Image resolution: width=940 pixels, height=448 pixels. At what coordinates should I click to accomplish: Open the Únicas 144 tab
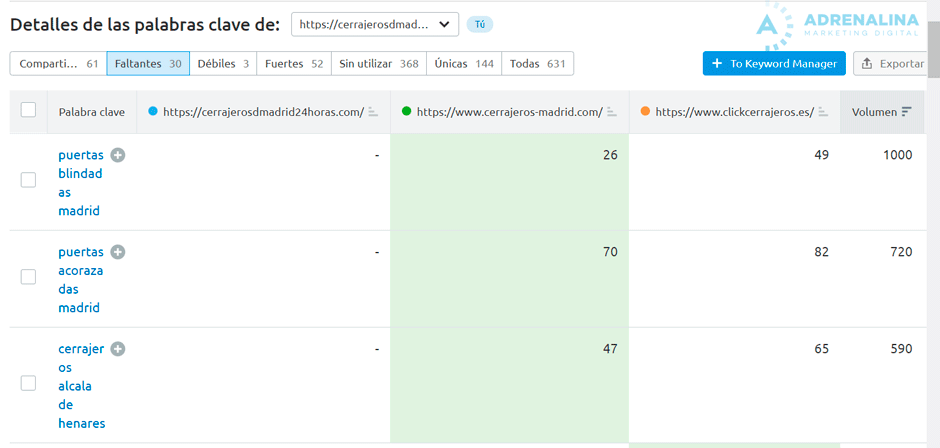[464, 64]
